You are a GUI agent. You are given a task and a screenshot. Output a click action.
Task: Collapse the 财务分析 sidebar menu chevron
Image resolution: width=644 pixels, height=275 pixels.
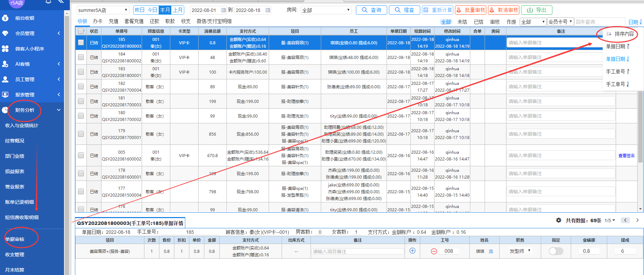(59, 110)
